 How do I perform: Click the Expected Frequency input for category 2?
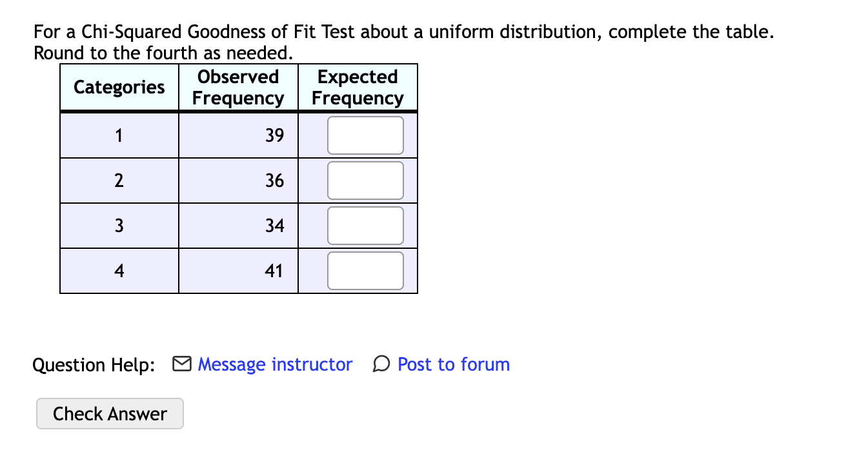coord(365,181)
